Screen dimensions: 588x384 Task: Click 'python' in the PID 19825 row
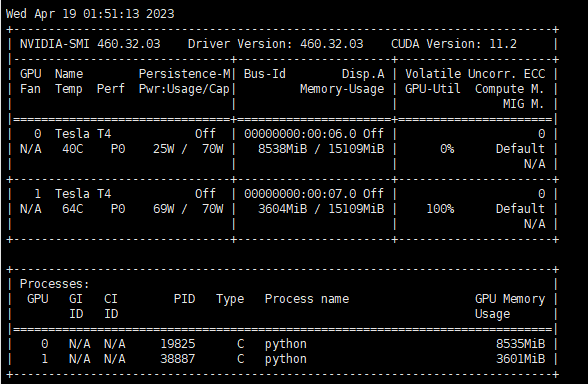(x=286, y=344)
